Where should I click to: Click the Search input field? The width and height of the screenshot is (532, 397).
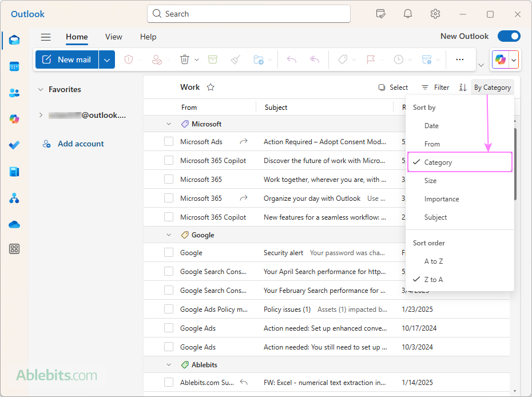[249, 14]
